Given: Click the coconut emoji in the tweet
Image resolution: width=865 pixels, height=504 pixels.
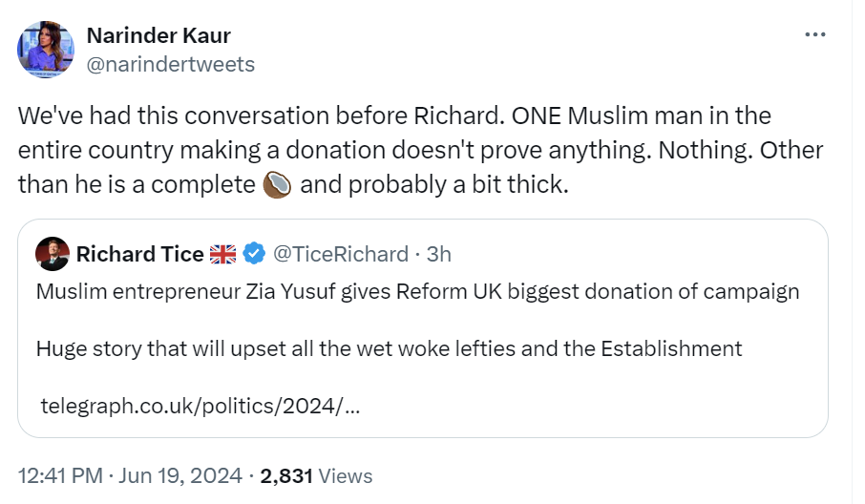Looking at the screenshot, I should tap(276, 185).
